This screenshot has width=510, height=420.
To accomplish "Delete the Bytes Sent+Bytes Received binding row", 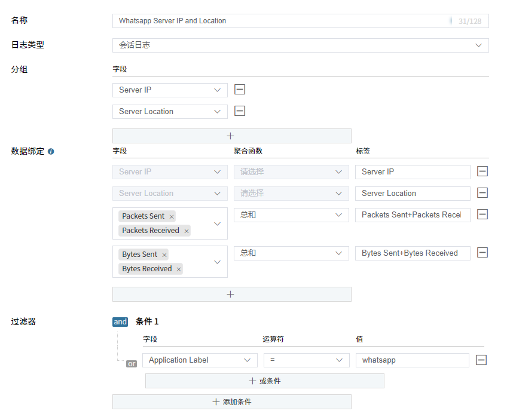I will 482,253.
